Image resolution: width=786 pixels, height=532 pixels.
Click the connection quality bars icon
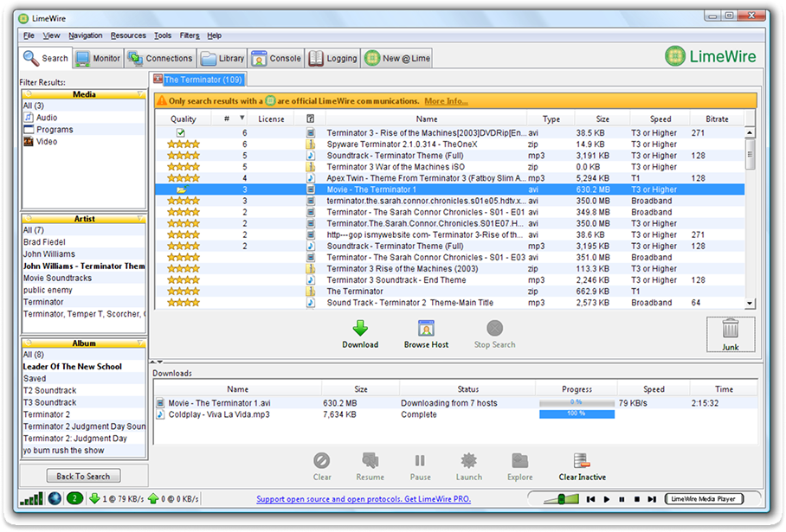pos(31,499)
